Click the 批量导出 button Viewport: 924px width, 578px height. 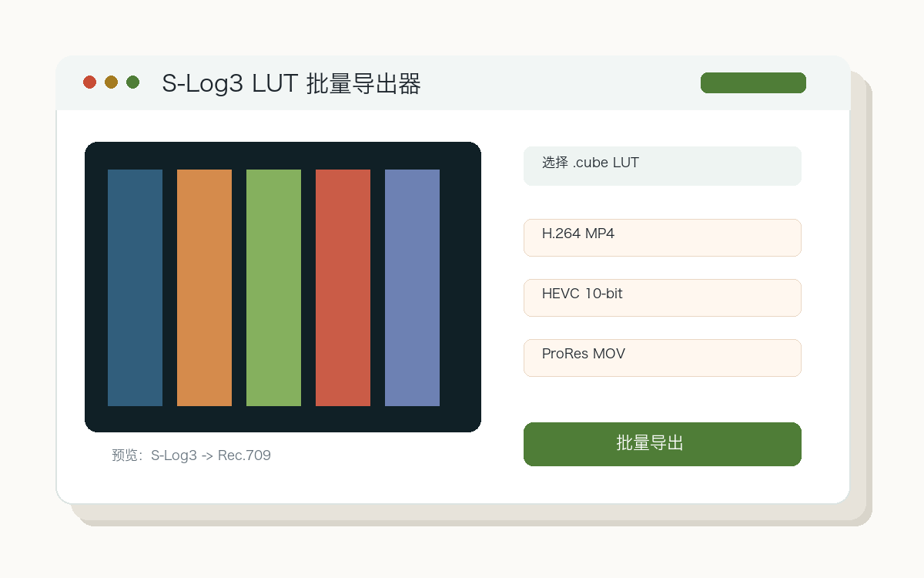pyautogui.click(x=662, y=444)
